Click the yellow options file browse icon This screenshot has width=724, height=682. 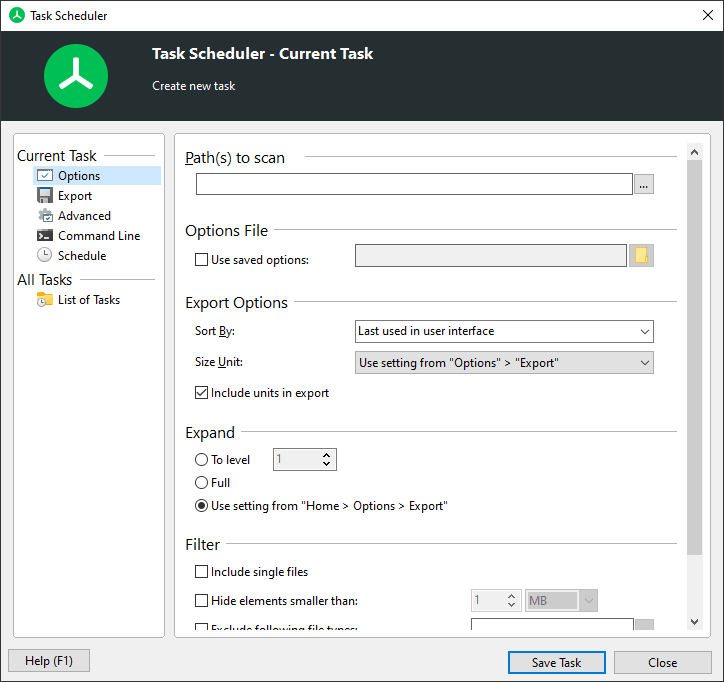(x=641, y=256)
